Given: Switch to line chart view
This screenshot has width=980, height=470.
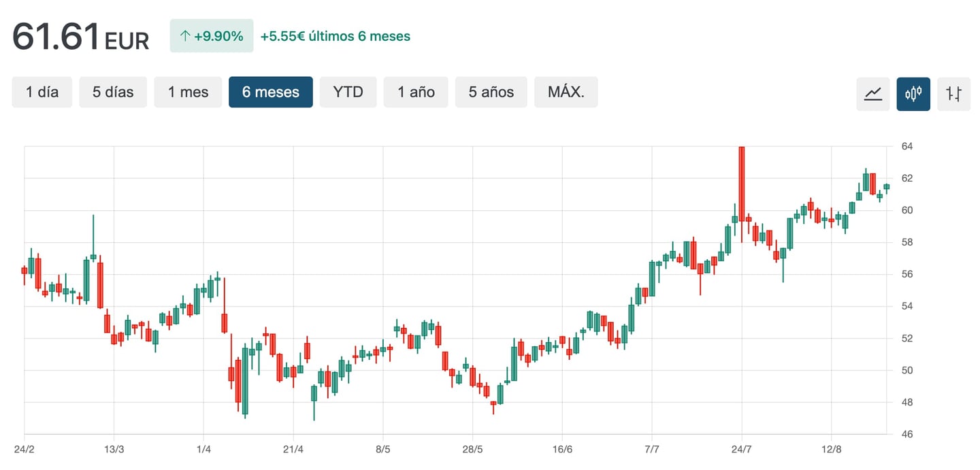Looking at the screenshot, I should point(873,93).
